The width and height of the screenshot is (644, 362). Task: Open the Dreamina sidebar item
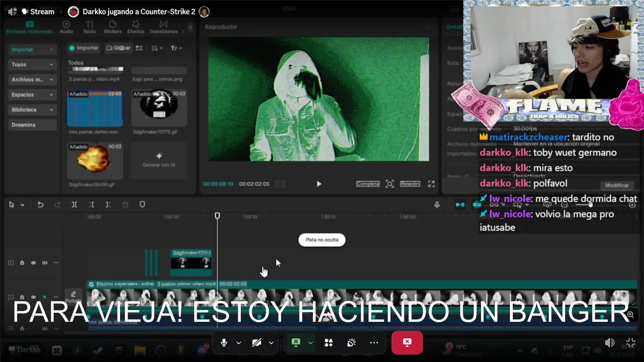(32, 125)
